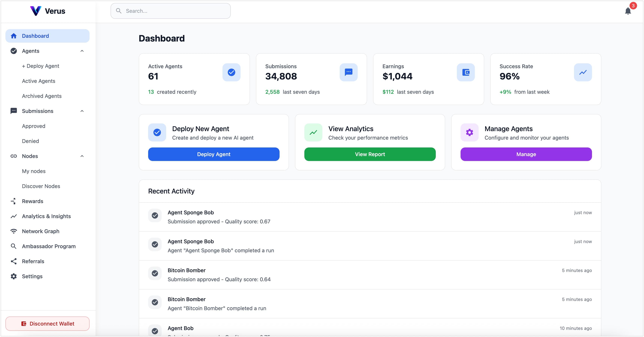Go to Analytics & Insights page
Viewport: 644px width, 337px height.
coord(46,216)
